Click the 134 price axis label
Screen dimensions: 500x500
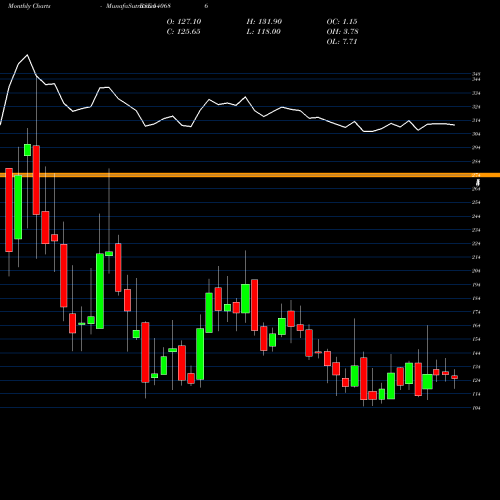tap(476, 367)
